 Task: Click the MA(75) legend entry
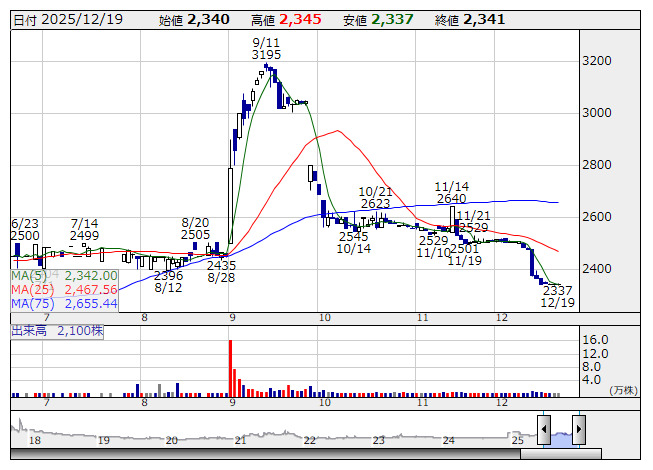point(64,303)
